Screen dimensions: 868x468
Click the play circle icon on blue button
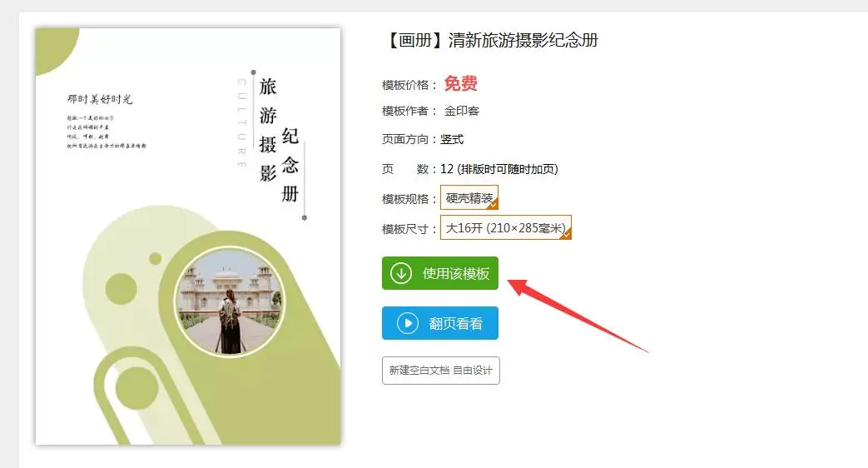pos(408,323)
